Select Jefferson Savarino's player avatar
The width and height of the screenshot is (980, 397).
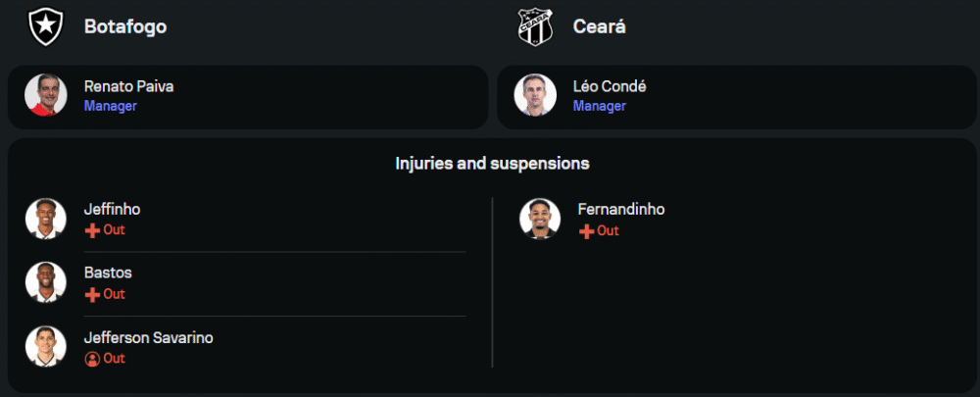(x=46, y=346)
